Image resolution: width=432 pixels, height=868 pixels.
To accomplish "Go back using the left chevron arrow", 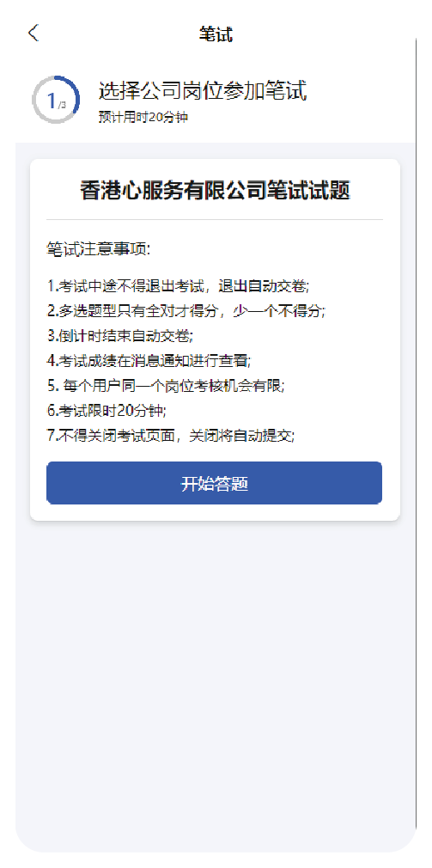I will (33, 34).
